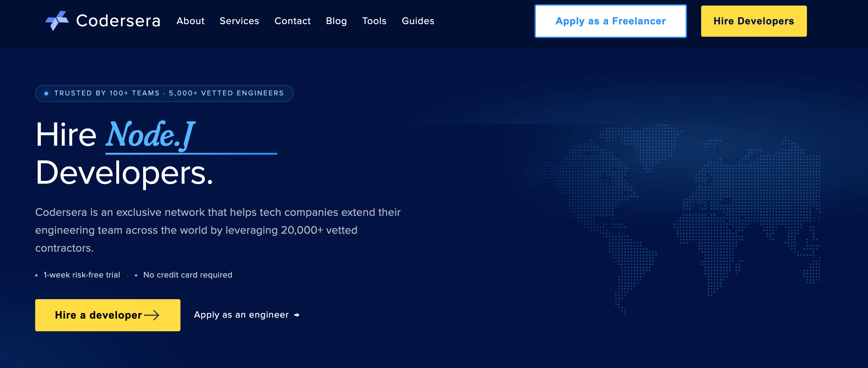Click the dotted world map graphic
The height and width of the screenshot is (368, 868).
(x=671, y=219)
